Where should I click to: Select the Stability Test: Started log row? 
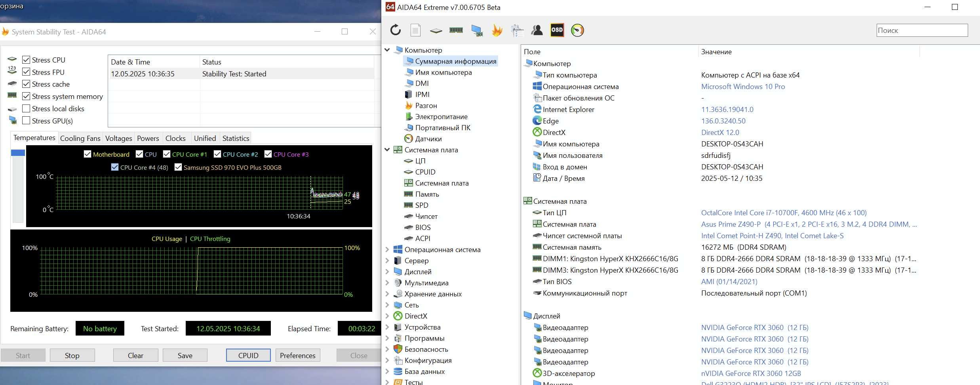[x=242, y=74]
